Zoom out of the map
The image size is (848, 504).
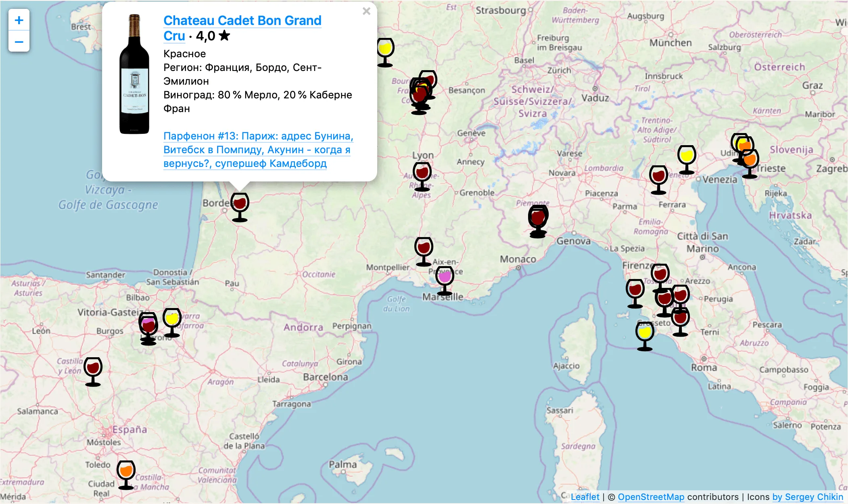coord(19,42)
